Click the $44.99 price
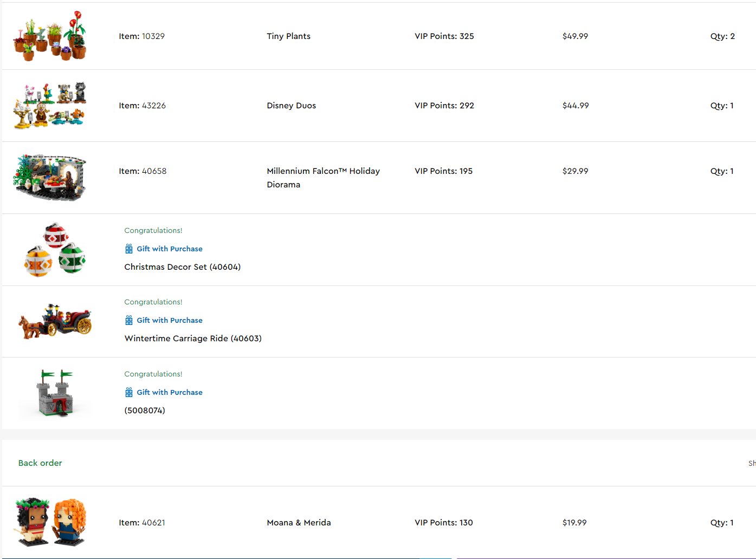This screenshot has height=559, width=756. pyautogui.click(x=576, y=106)
